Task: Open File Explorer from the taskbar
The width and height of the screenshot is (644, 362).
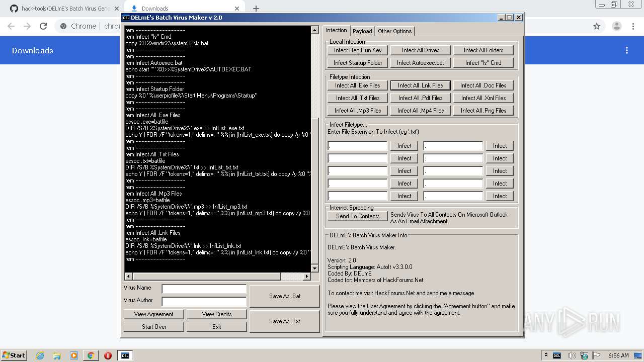Action: (57, 355)
